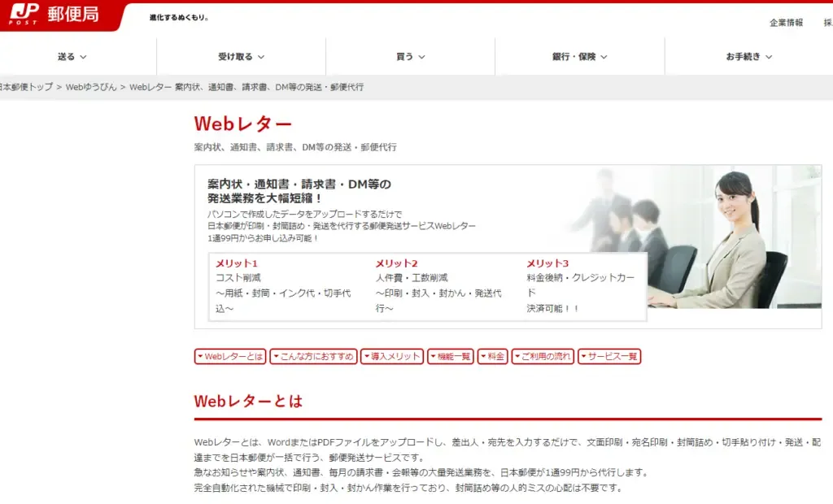Click the Webゆうびん breadcrumb link
833x504 pixels.
pyautogui.click(x=87, y=85)
